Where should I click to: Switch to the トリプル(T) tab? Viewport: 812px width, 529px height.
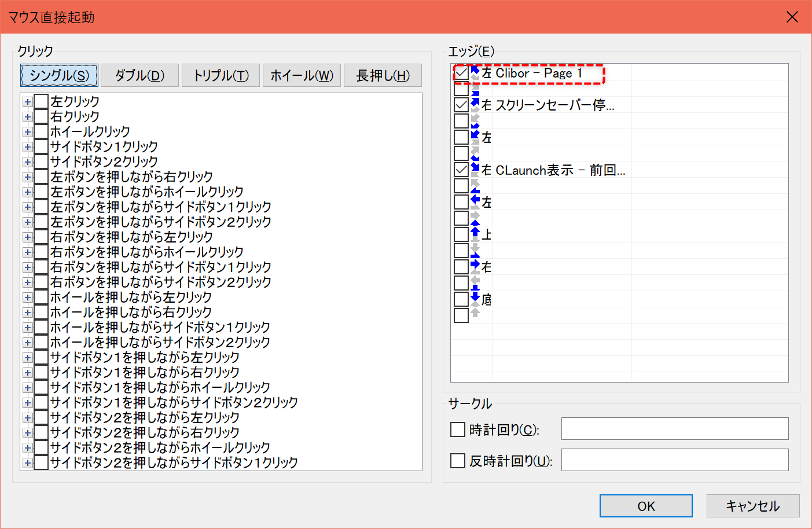[x=221, y=75]
